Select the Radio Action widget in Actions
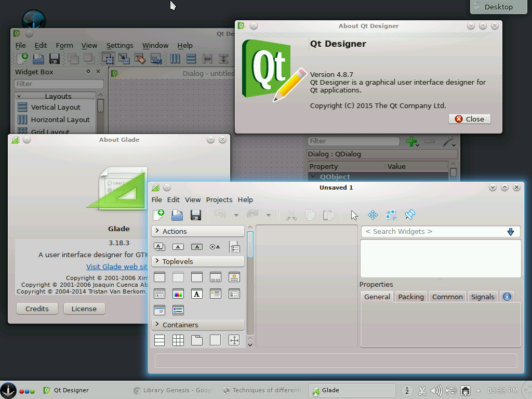Viewport: 532px width, 399px height. 215,247
